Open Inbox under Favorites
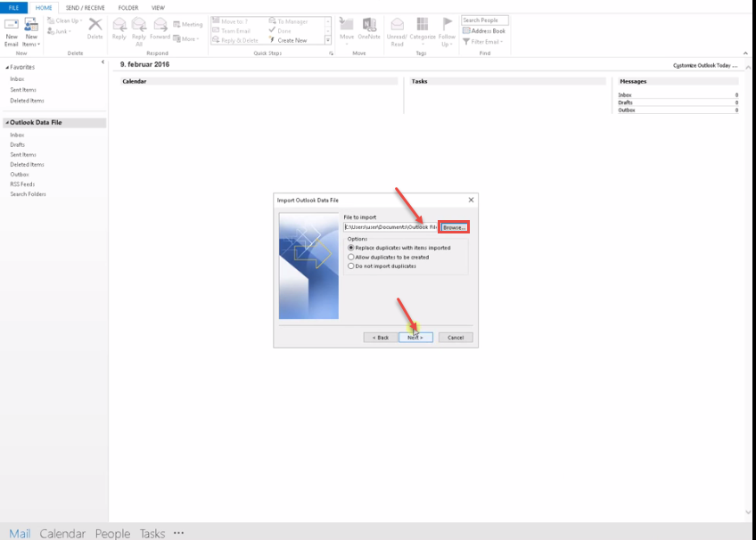Viewport: 756px width, 540px height. pyautogui.click(x=17, y=79)
